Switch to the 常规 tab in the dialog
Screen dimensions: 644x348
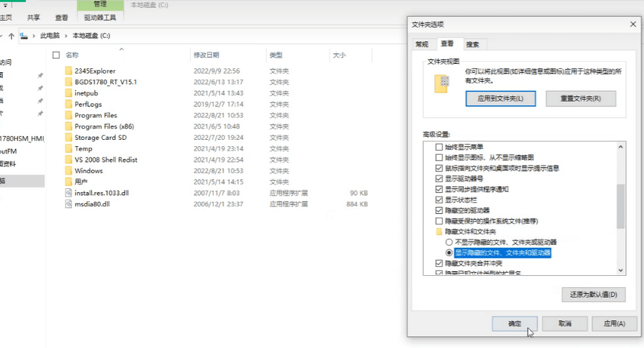tap(422, 44)
